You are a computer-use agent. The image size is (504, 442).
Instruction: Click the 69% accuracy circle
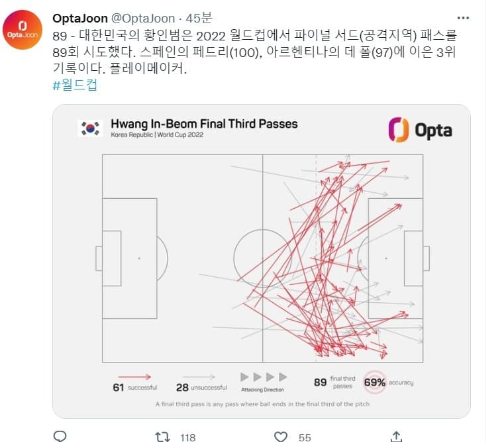(375, 382)
